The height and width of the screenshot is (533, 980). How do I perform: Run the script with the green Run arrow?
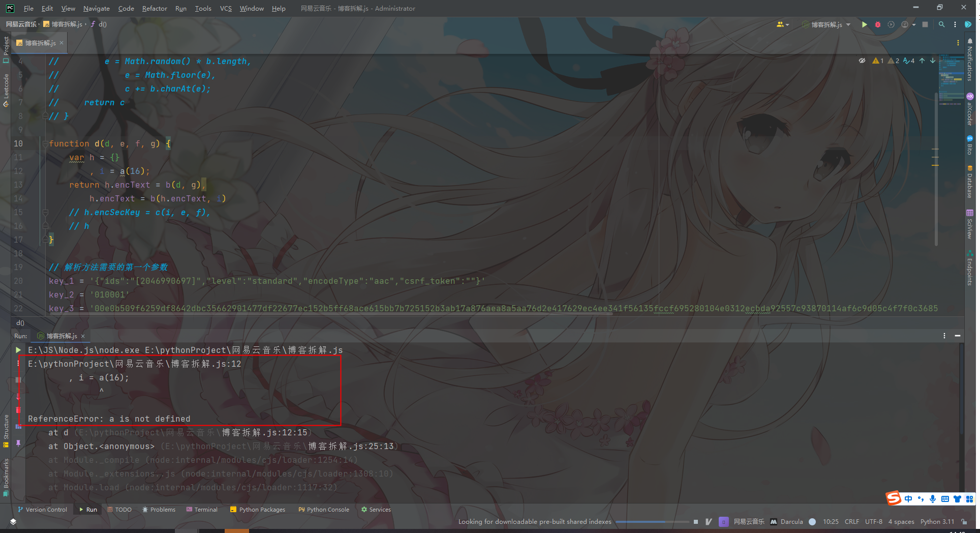864,24
